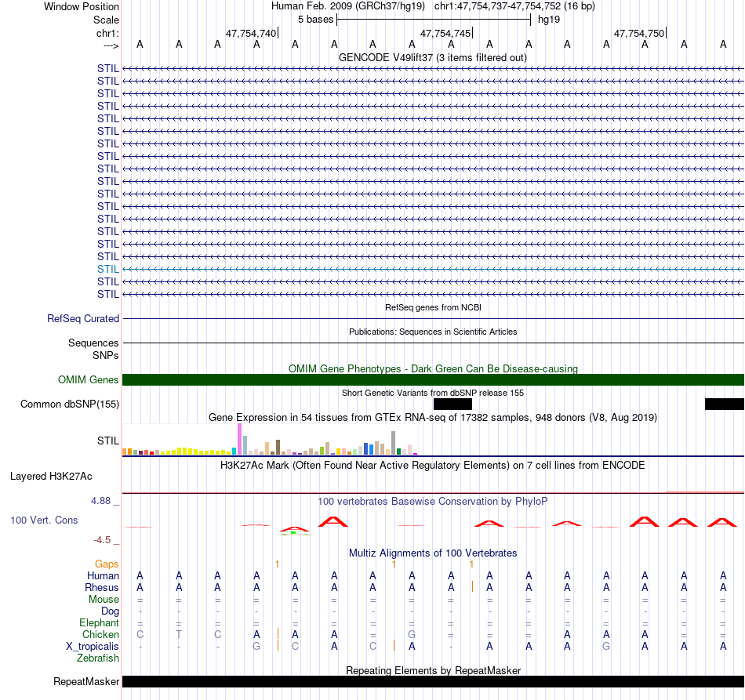Image resolution: width=745 pixels, height=700 pixels.
Task: Click the light blue highlighted STIL transcript label
Action: coord(108,270)
